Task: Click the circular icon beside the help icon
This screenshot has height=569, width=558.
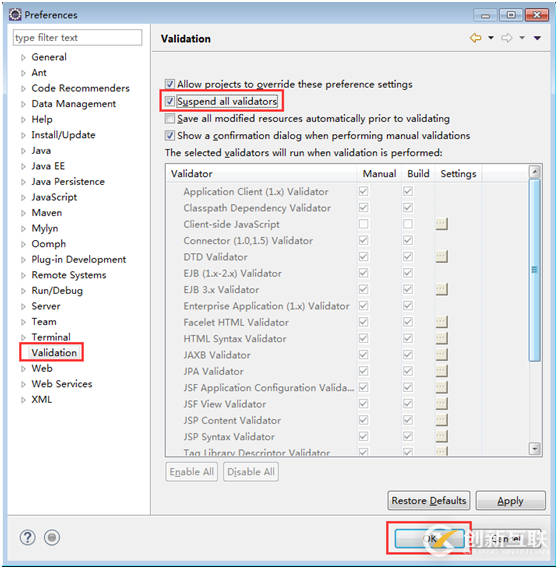Action: pyautogui.click(x=52, y=537)
